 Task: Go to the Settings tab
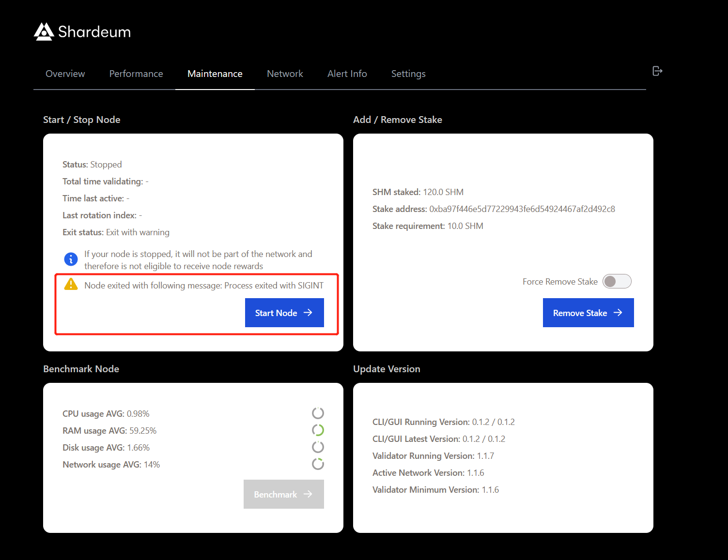(x=408, y=74)
